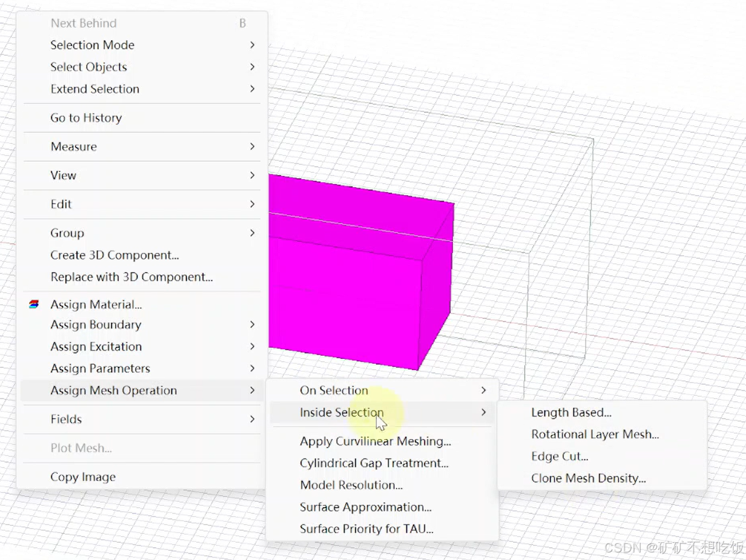This screenshot has height=560, width=746.
Task: Open the Assign Parameters submenu
Action: (x=142, y=369)
